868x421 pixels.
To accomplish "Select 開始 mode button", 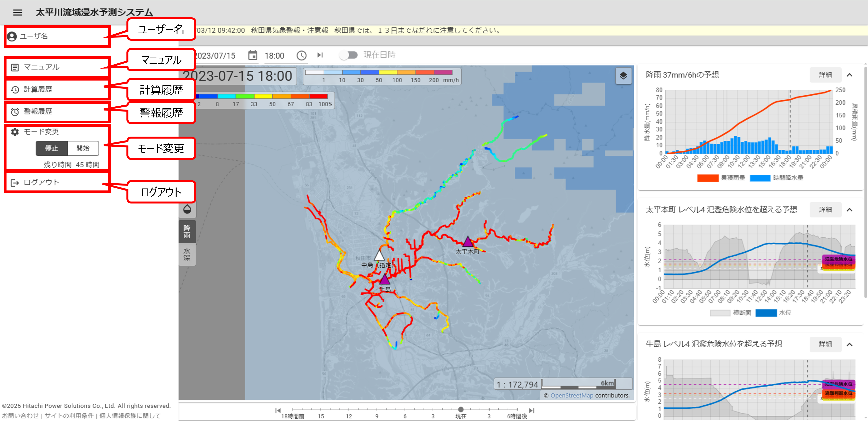I will [x=83, y=148].
